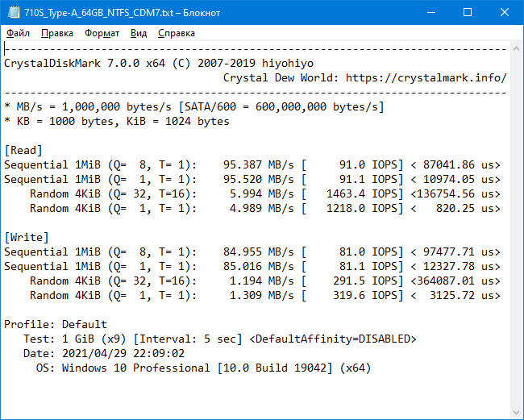Viewport: 524px width, 420px height.
Task: Click the scrollbar down arrow
Action: click(x=516, y=413)
